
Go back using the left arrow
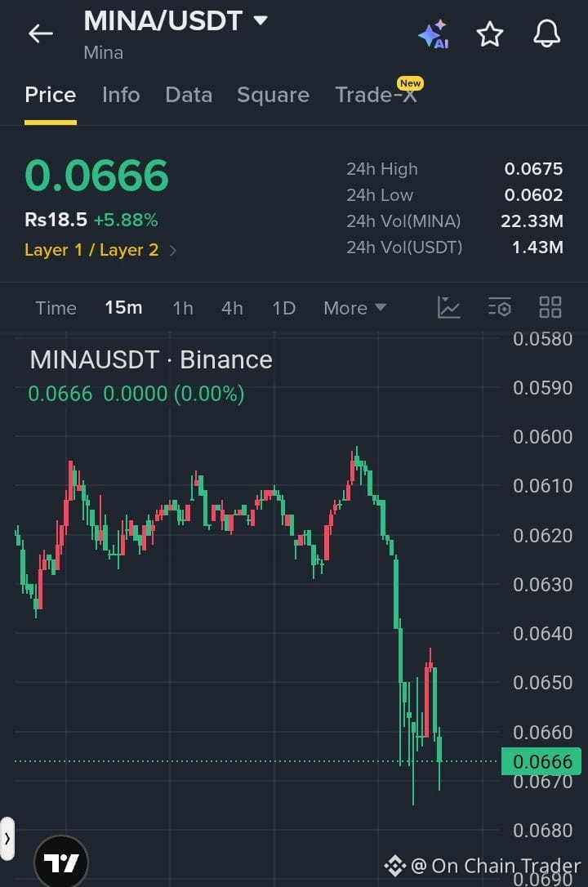41,34
